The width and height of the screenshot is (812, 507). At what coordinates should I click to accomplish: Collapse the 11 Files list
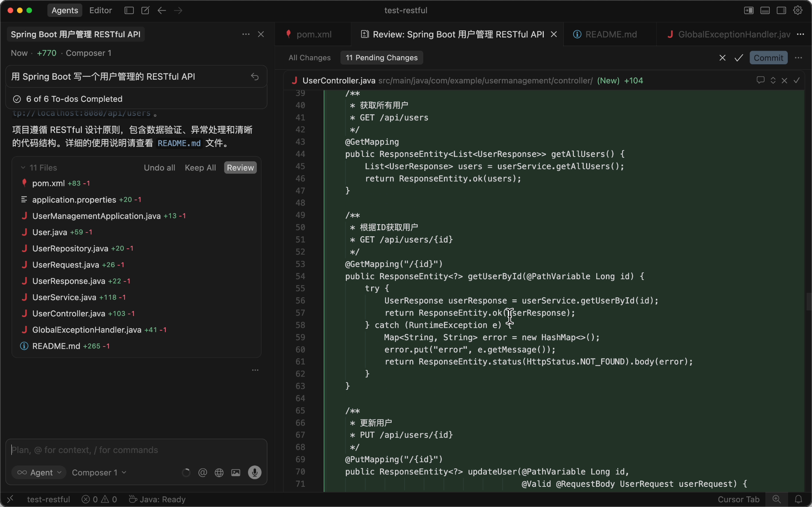pyautogui.click(x=23, y=168)
